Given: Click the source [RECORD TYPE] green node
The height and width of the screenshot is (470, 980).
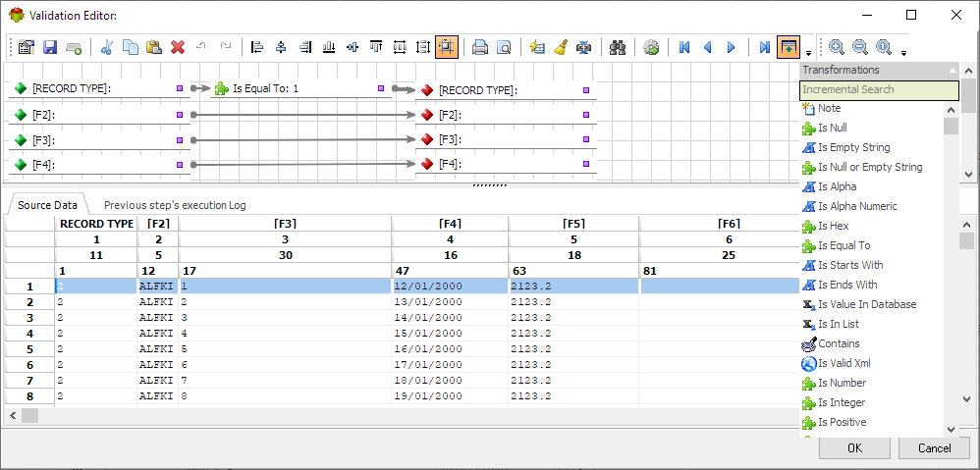Looking at the screenshot, I should 99,89.
